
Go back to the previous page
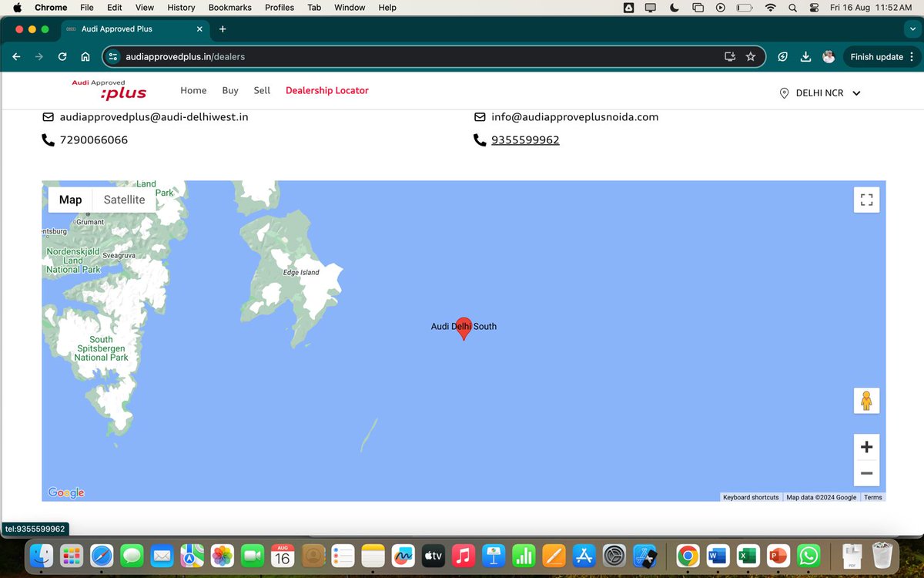pyautogui.click(x=16, y=56)
